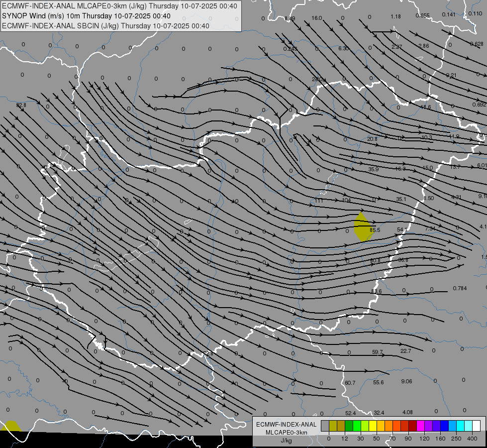Select the map value 35.9
Viewport: 487px width, 448px height.
373,169
